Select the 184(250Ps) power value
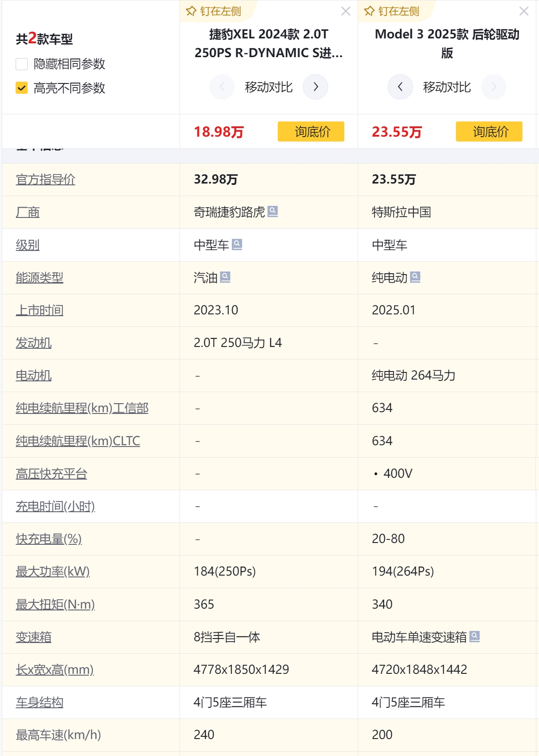The height and width of the screenshot is (756, 539). pyautogui.click(x=225, y=572)
